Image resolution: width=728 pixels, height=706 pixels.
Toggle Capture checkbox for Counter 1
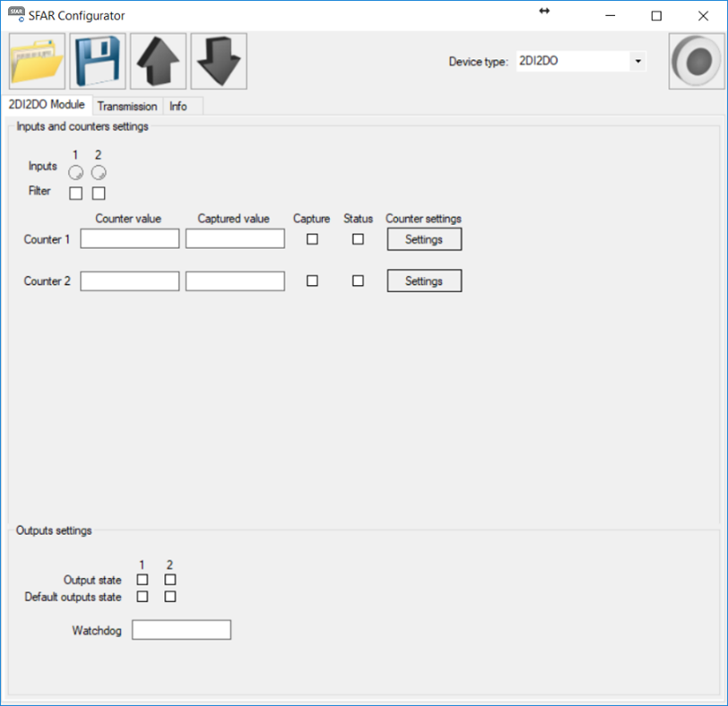tap(312, 239)
